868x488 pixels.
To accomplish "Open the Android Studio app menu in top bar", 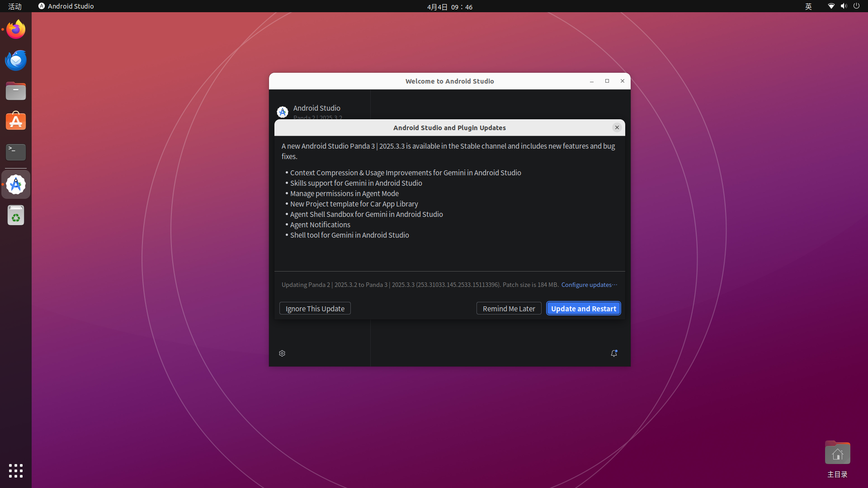I will tap(66, 6).
